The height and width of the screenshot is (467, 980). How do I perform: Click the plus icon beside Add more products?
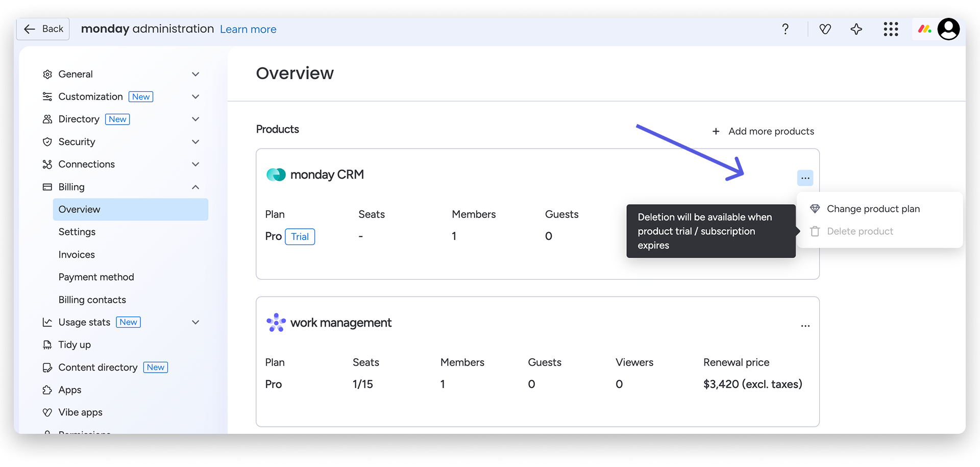[x=716, y=132]
